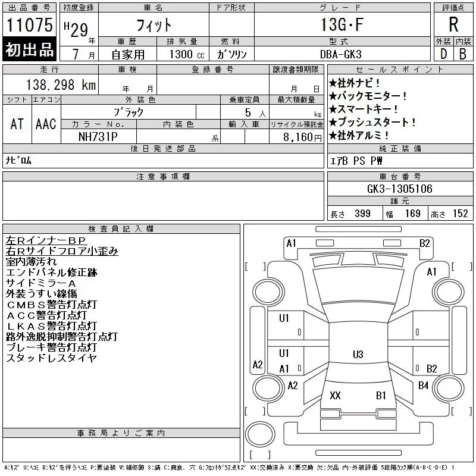
Task: Click the note 路外逸脱抑制警告灯点灯
Action: [62, 336]
